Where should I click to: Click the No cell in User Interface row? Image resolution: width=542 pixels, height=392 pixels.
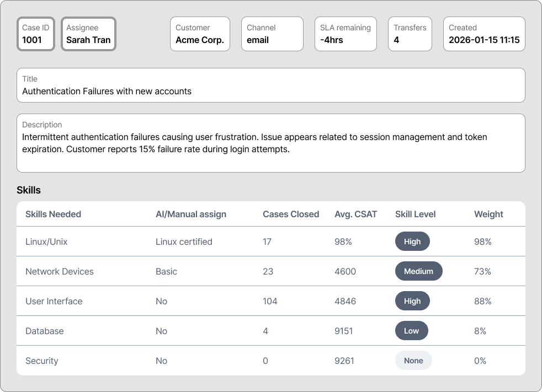pos(161,301)
